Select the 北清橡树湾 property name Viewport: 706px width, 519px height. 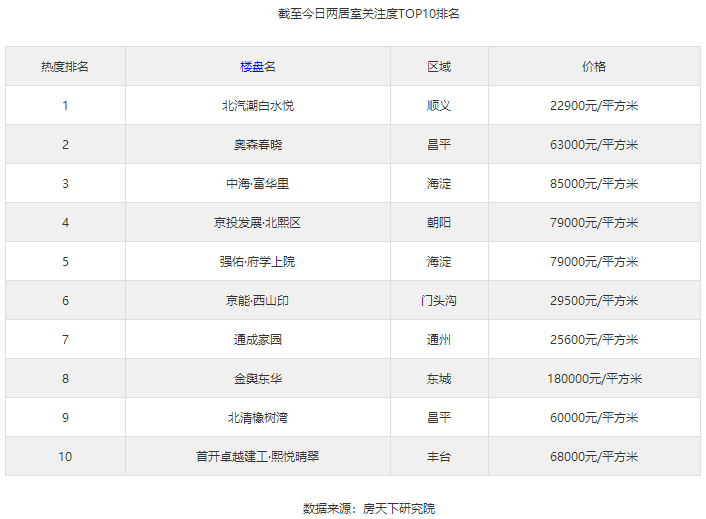coord(258,418)
